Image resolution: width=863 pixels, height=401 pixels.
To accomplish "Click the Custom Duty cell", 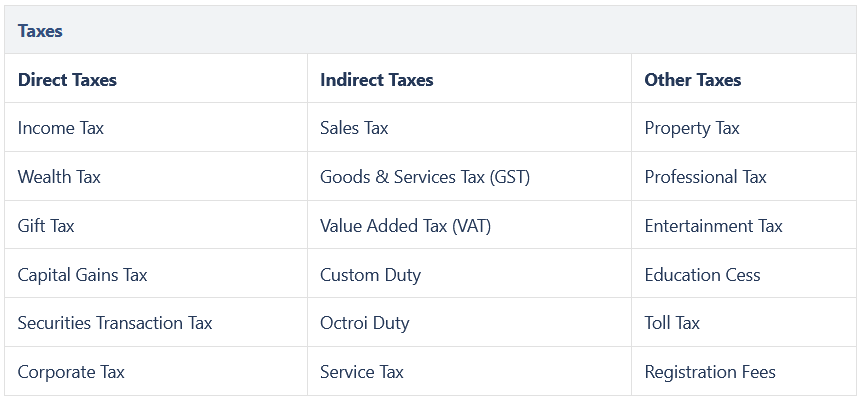I will tap(370, 274).
